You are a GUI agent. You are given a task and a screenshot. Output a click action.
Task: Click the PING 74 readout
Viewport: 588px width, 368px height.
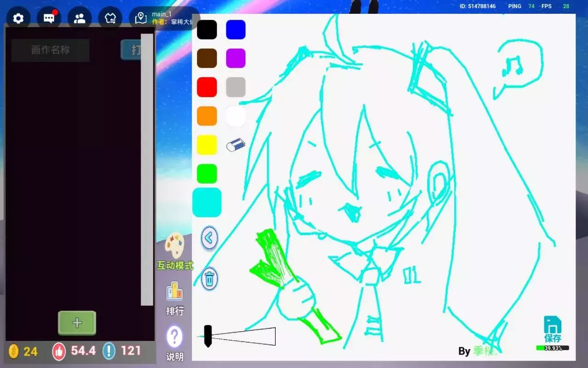coord(521,6)
